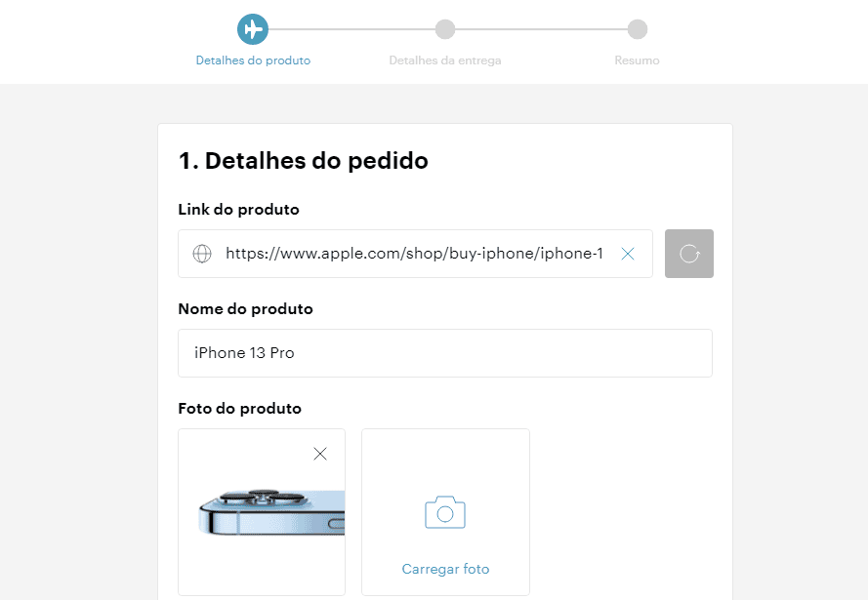Viewport: 868px width, 600px height.
Task: Select the Detalhes da entrega step
Action: (x=445, y=60)
